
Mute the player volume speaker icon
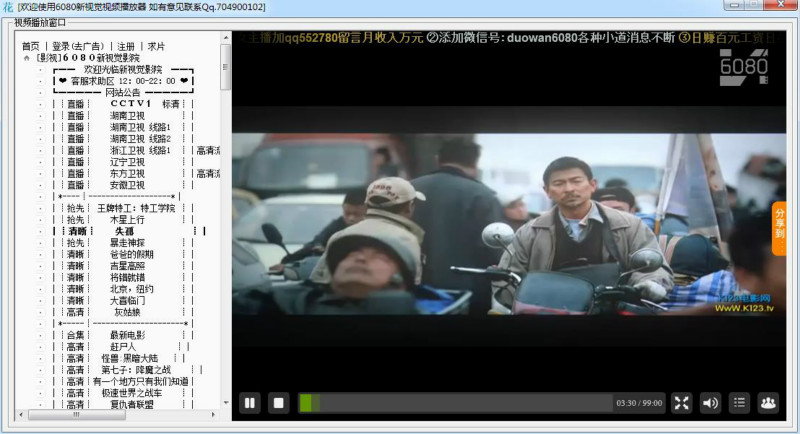(710, 403)
